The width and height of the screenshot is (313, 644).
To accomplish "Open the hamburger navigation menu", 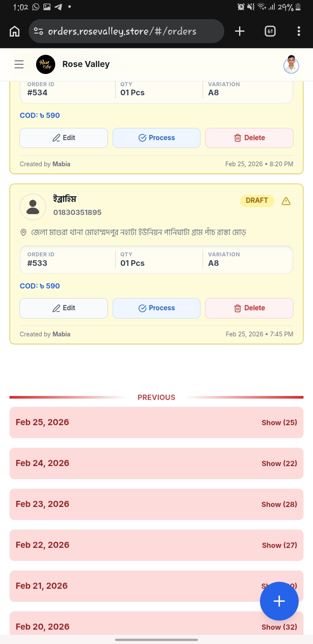I will [x=19, y=64].
